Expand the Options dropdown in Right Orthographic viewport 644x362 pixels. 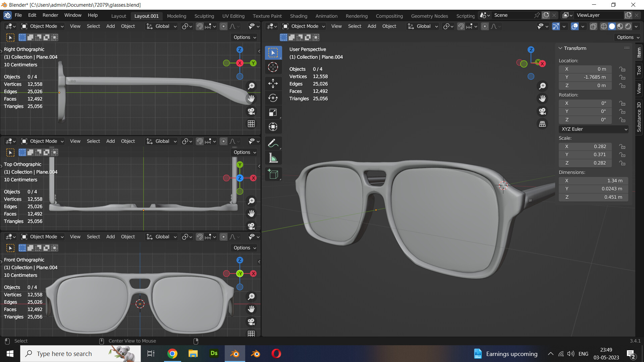(244, 37)
